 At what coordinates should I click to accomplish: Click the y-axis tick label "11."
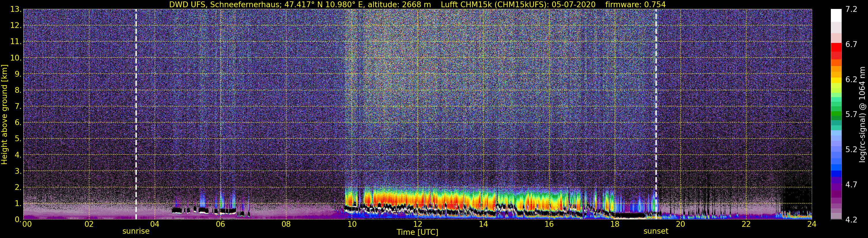16,42
